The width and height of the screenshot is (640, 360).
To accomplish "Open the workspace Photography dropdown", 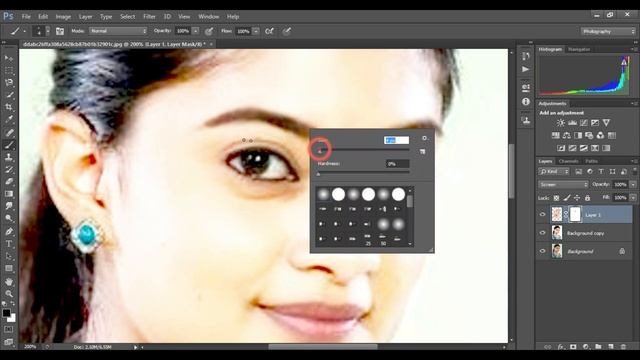I will point(608,31).
